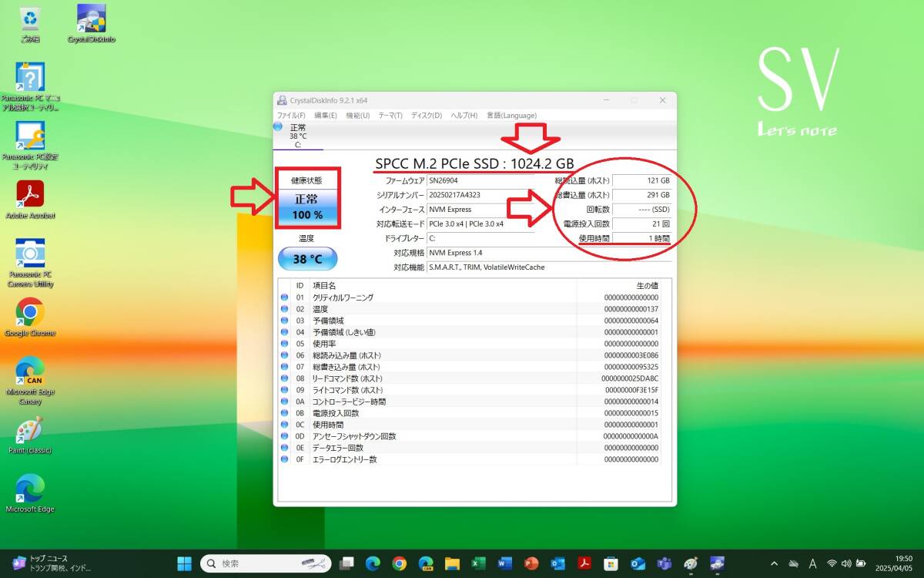Open the Recycle Bin desktop icon
This screenshot has height=578, width=924.
tap(30, 24)
